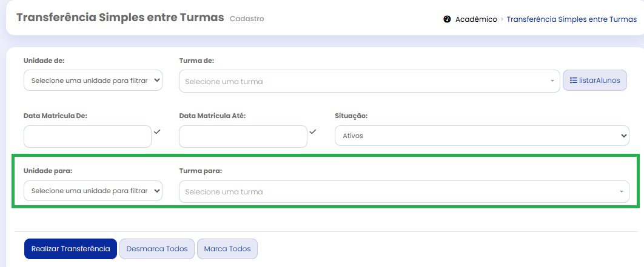Click 'Selecione uma turma' in Turma de field
This screenshot has width=644, height=267.
[x=224, y=82]
